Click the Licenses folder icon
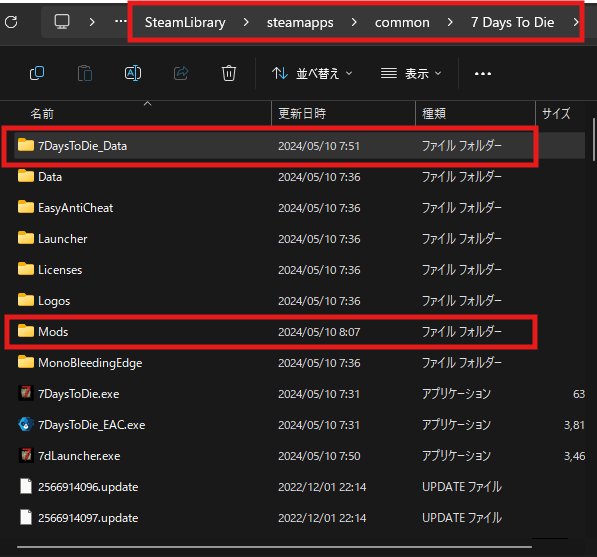The image size is (597, 557). [26, 269]
